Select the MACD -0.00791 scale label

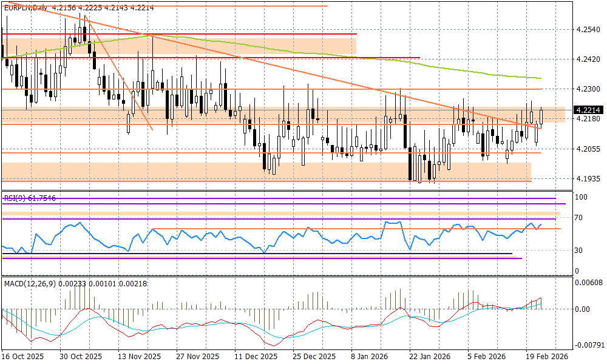(589, 345)
